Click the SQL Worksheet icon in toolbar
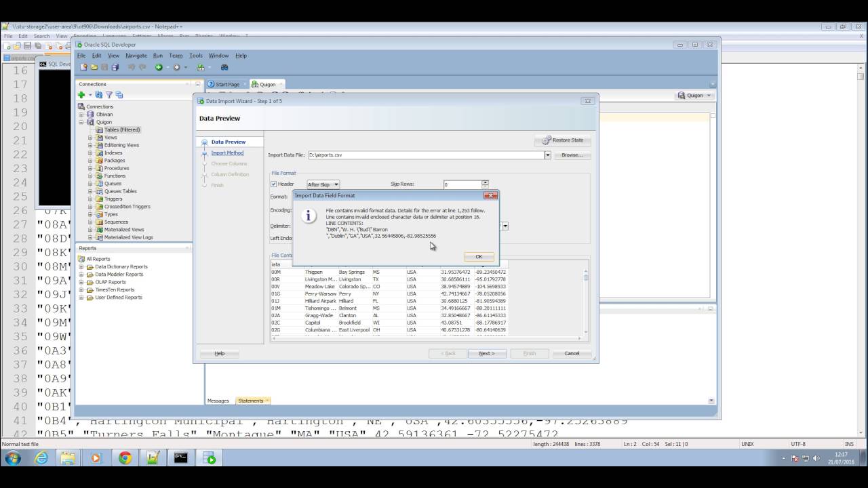 tap(201, 67)
